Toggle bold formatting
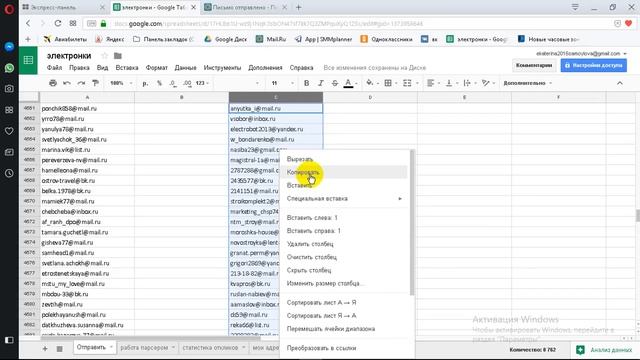The height and width of the screenshot is (360, 640). (306, 83)
